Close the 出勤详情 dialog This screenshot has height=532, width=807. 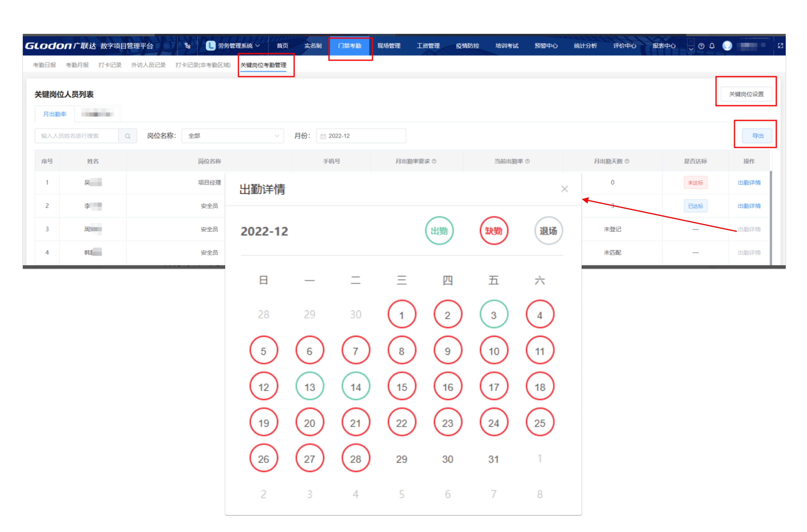[x=564, y=189]
